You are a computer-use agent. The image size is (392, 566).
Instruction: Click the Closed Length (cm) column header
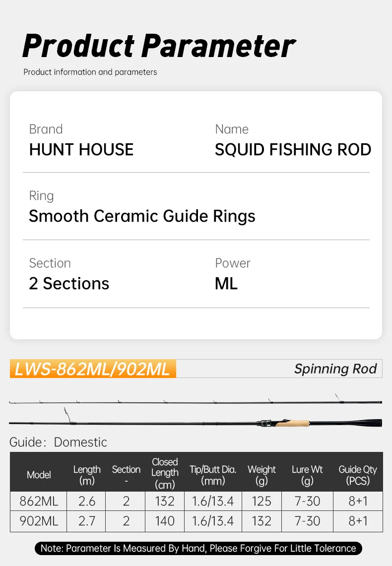point(165,473)
